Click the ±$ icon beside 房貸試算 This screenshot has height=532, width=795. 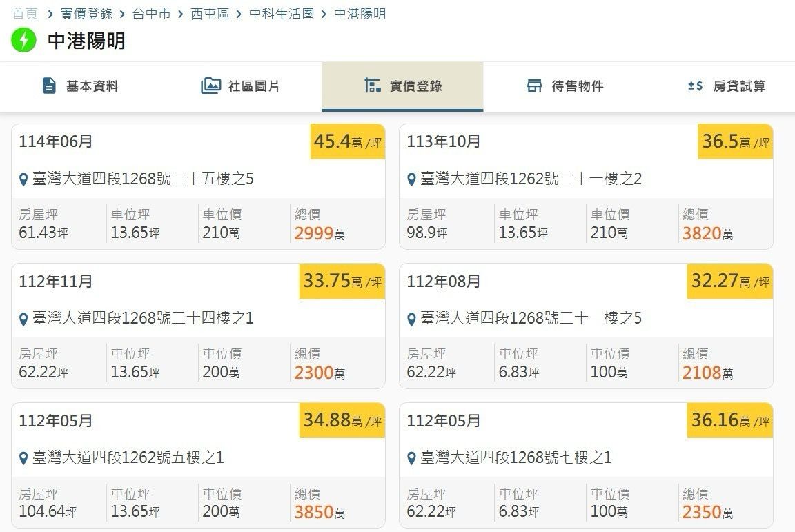pos(695,86)
